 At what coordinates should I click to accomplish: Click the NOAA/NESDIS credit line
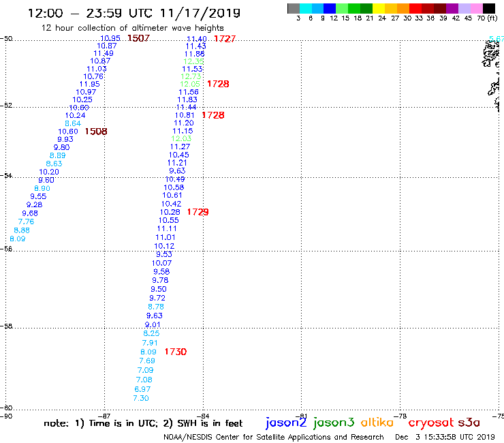click(x=274, y=438)
